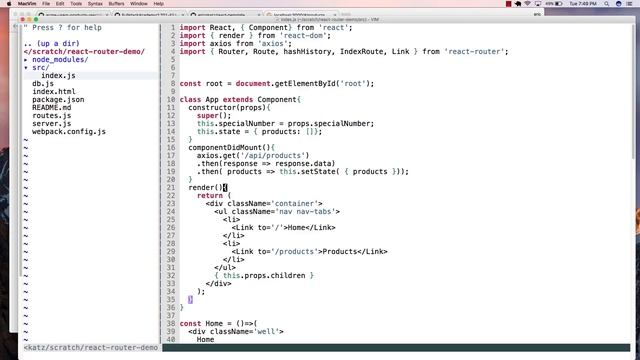Select the src/ folder name
640x360 pixels.
point(41,68)
